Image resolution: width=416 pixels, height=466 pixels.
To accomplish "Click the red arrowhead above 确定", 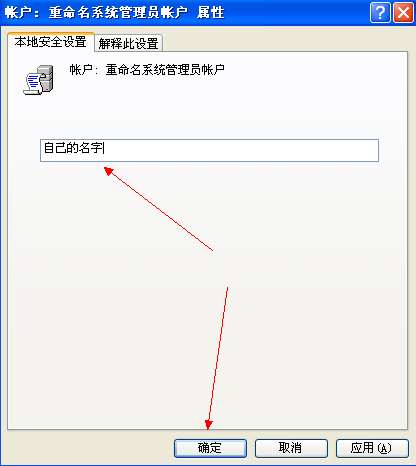I will click(209, 424).
